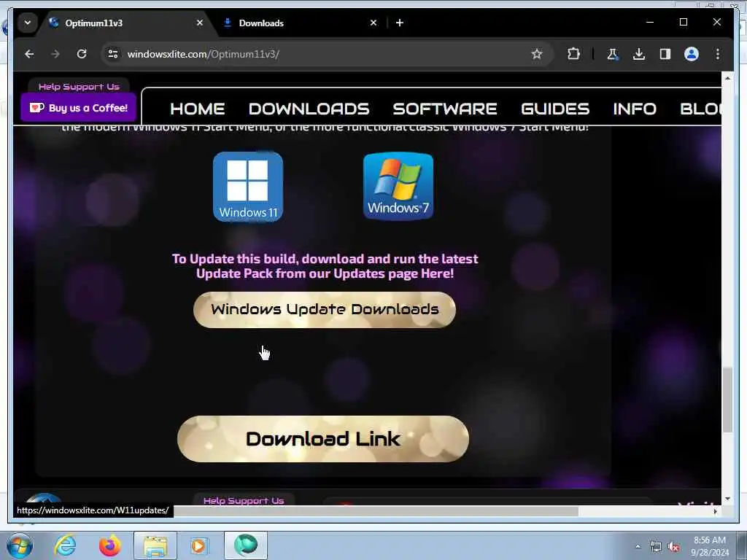This screenshot has height=560, width=747.
Task: Open media player taskbar icon
Action: click(198, 545)
